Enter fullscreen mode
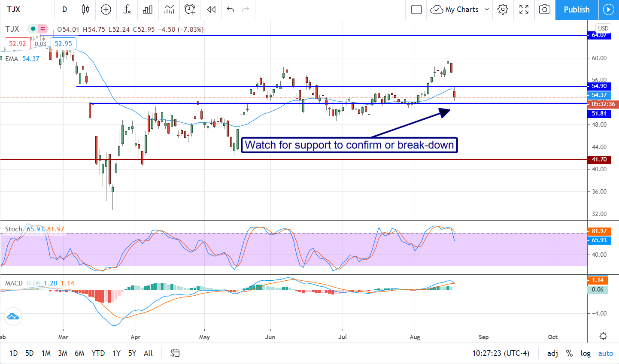619x364 pixels. (x=524, y=9)
